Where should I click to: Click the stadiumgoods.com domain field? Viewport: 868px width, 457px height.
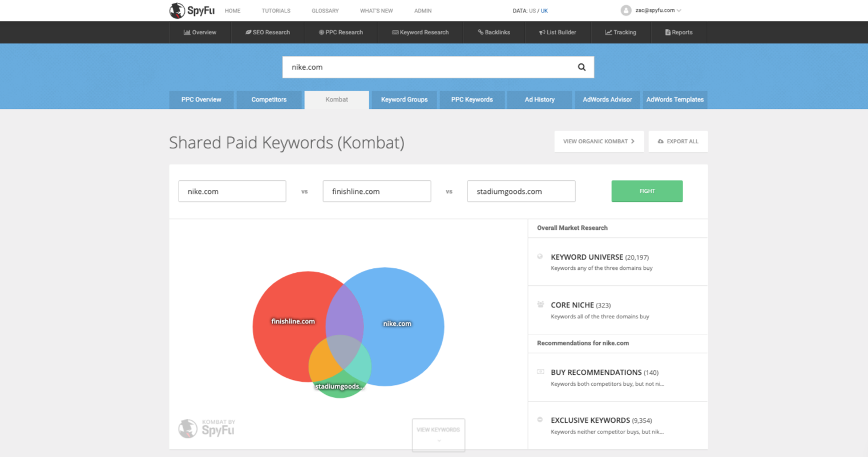521,192
